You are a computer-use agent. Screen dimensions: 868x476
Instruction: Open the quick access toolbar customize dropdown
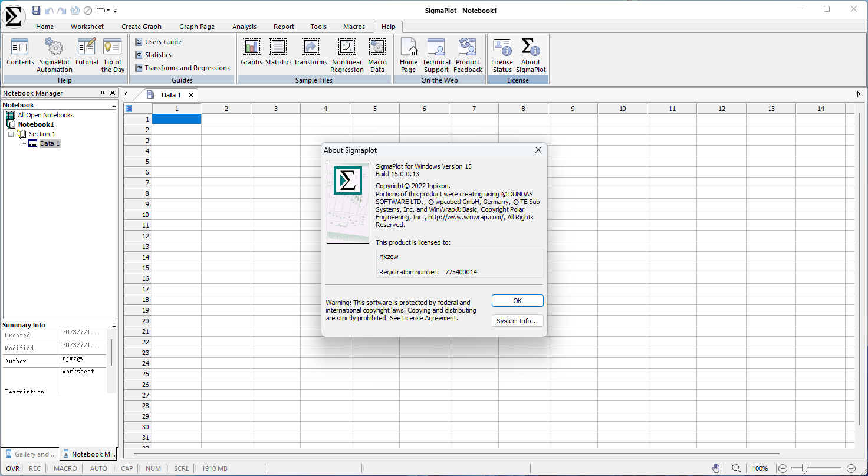(x=115, y=10)
